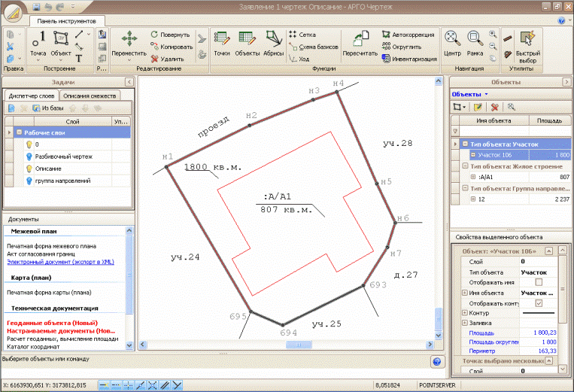The width and height of the screenshot is (574, 392).
Task: Select the Точка point tool
Action: [x=38, y=44]
